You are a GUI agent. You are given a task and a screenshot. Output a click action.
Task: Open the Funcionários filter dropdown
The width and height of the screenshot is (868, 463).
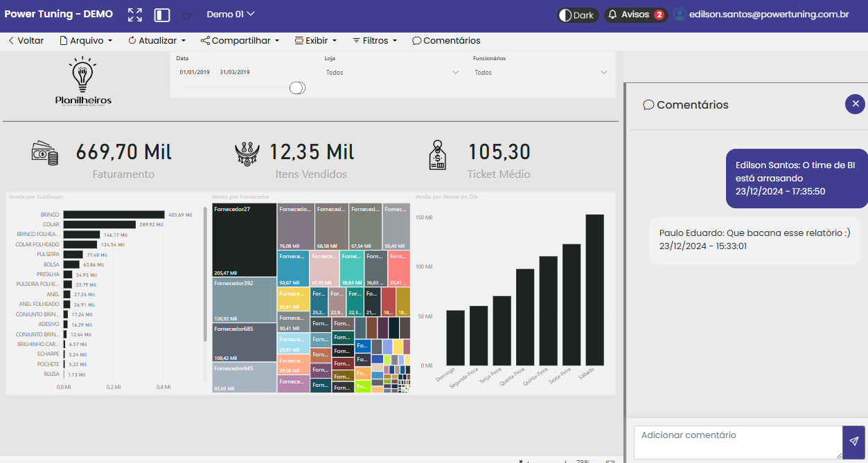[540, 72]
